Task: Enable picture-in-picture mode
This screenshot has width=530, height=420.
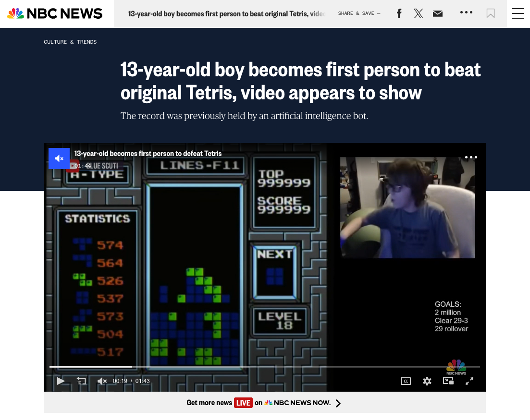Action: tap(448, 381)
